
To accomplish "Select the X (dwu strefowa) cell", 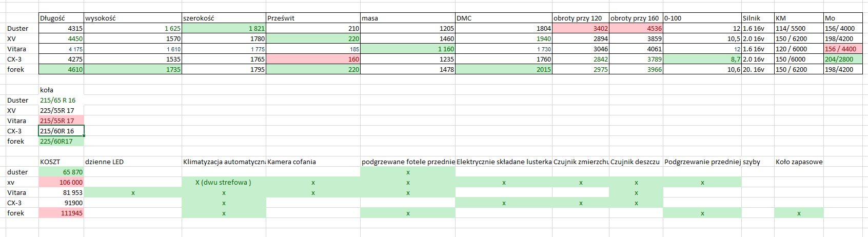I will (x=224, y=182).
